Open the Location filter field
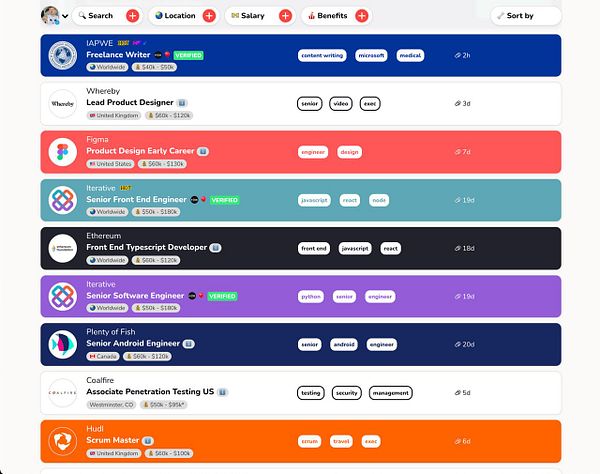The width and height of the screenshot is (600, 474). (x=184, y=16)
